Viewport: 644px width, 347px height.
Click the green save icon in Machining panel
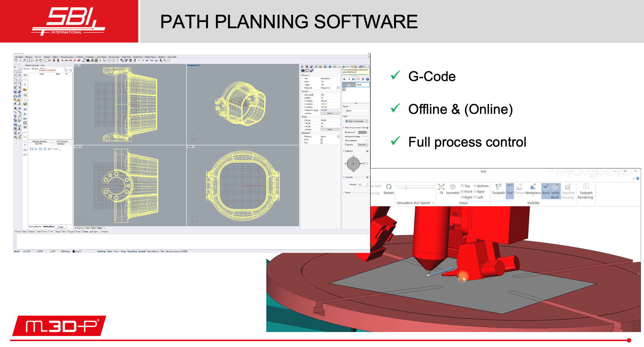pyautogui.click(x=25, y=104)
